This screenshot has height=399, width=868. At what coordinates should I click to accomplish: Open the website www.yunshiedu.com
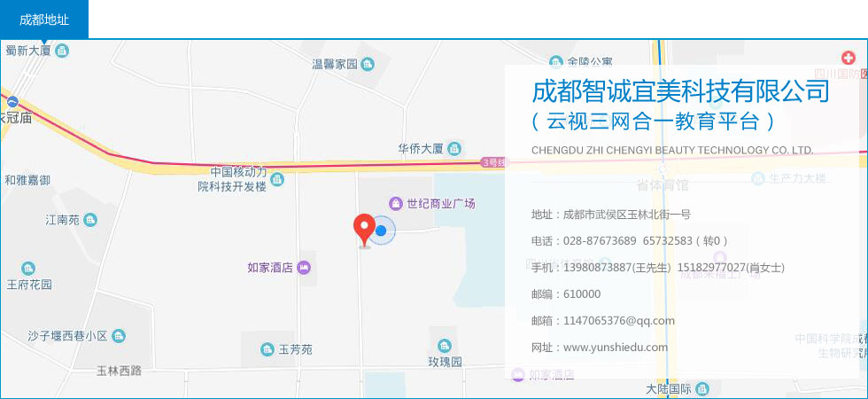coord(616,348)
